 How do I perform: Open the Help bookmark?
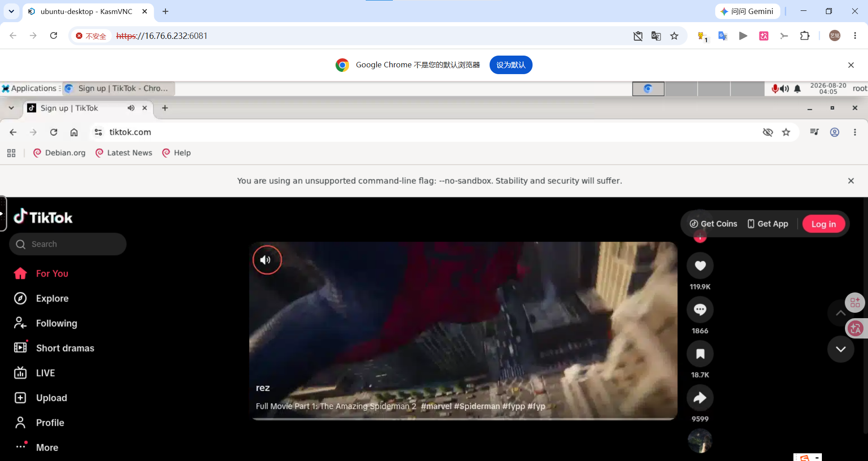(176, 153)
